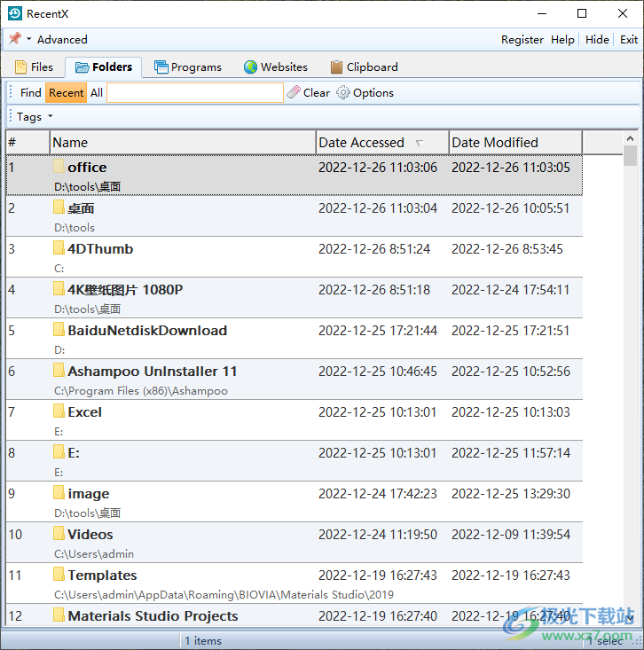Switch to the Folders tab
This screenshot has width=644, height=650.
104,67
